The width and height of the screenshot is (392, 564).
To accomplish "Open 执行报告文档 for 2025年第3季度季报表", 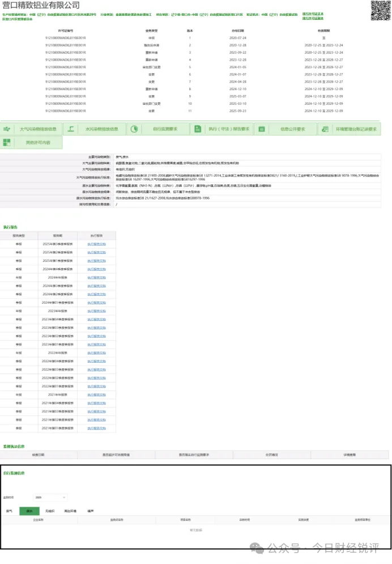I will [x=97, y=244].
